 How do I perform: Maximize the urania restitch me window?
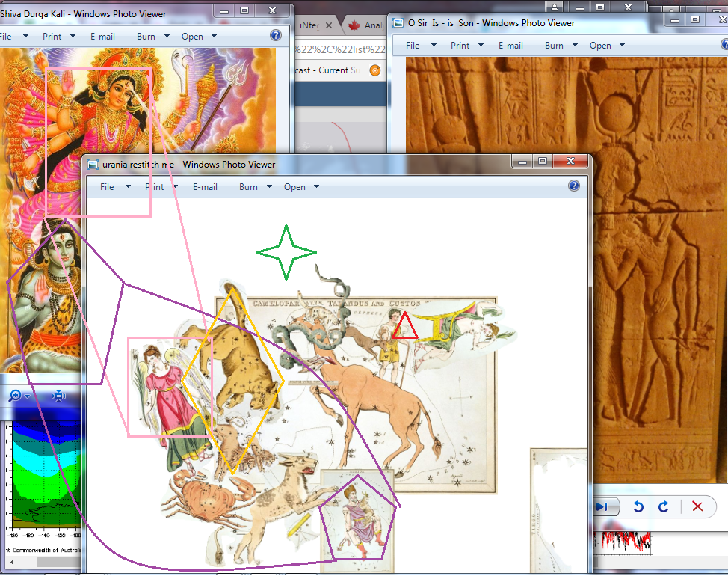(x=543, y=161)
